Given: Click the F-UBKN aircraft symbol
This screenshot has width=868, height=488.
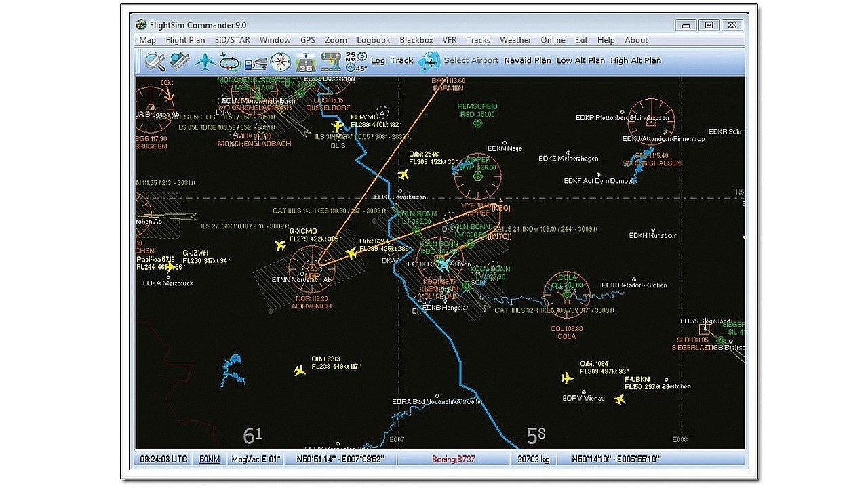Looking at the screenshot, I should coord(619,399).
